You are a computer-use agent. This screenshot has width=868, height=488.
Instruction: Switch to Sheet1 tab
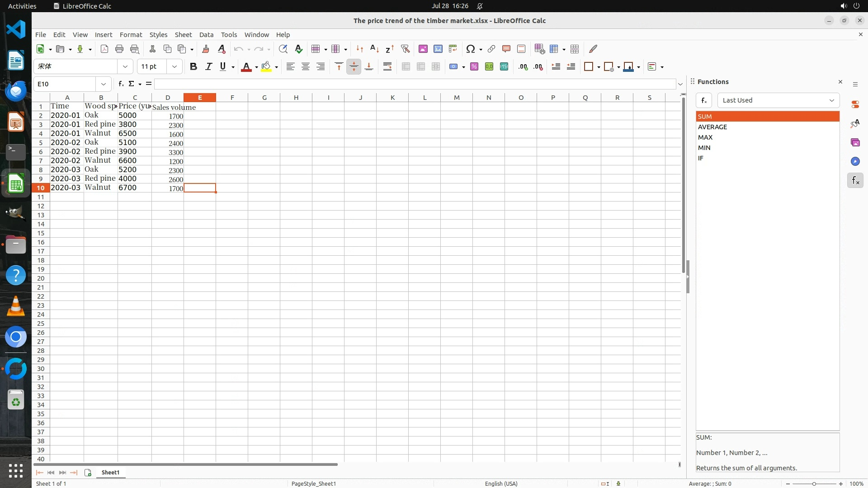(110, 472)
